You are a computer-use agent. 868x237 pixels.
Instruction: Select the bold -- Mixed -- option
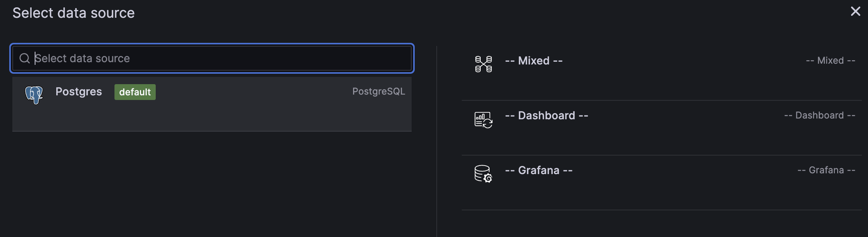pyautogui.click(x=534, y=61)
